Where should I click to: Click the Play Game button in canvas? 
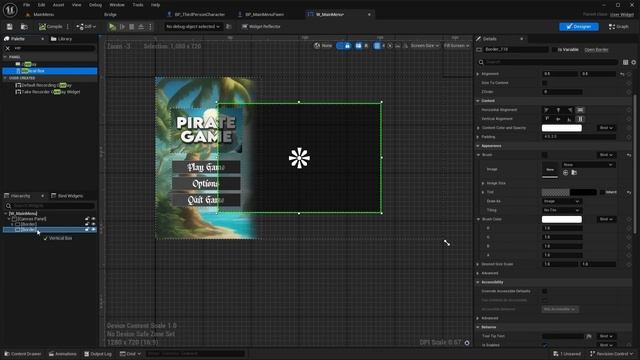(x=206, y=167)
